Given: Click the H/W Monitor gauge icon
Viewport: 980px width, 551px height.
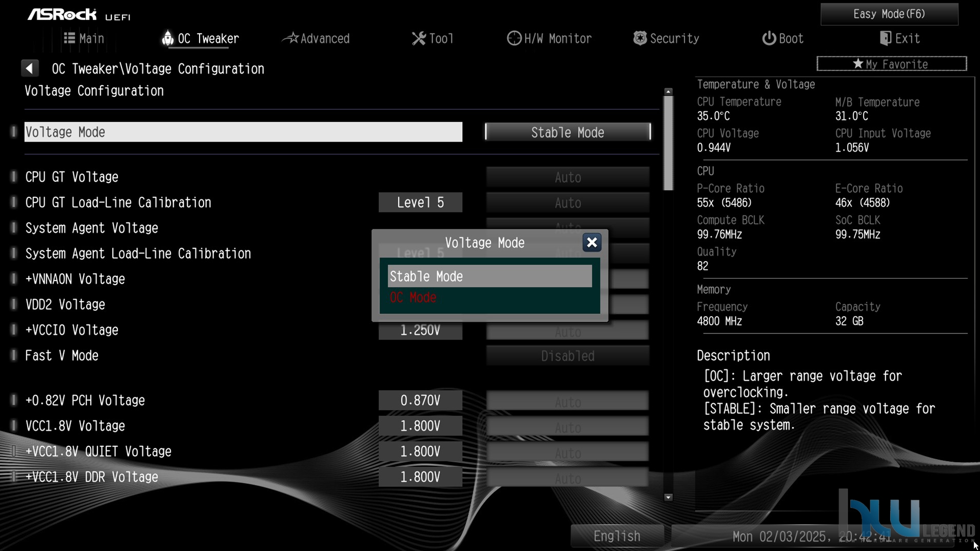Looking at the screenshot, I should [x=514, y=38].
